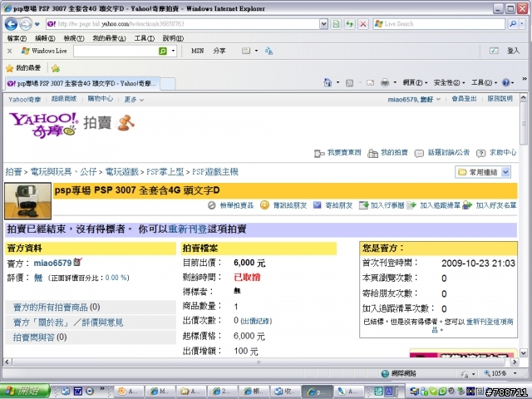Click the 寄給朋友 envelope icon link

[332, 205]
